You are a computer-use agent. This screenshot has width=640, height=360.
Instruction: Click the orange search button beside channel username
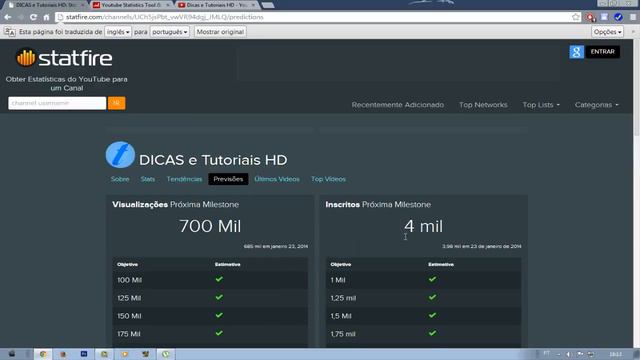coord(116,103)
